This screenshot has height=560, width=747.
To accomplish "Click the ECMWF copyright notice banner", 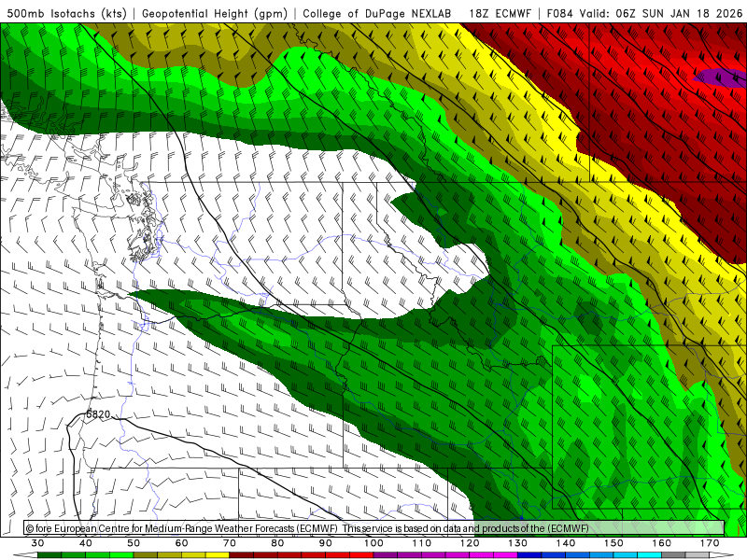I will (374, 528).
